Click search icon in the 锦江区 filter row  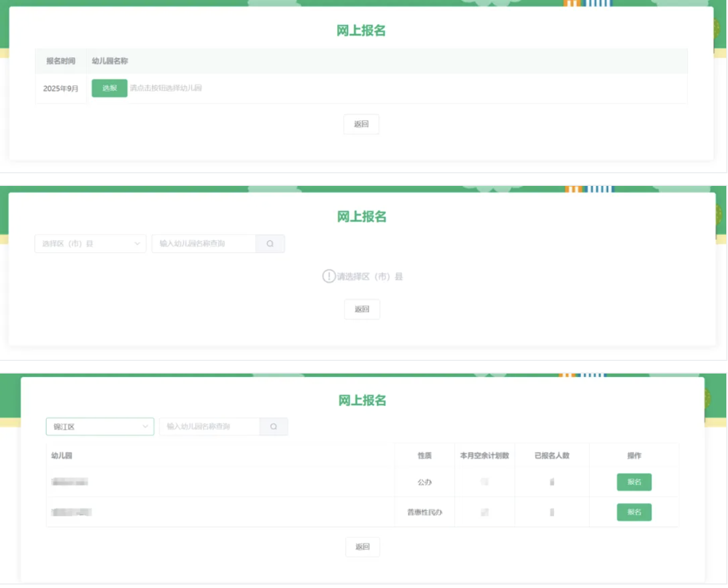pyautogui.click(x=274, y=427)
